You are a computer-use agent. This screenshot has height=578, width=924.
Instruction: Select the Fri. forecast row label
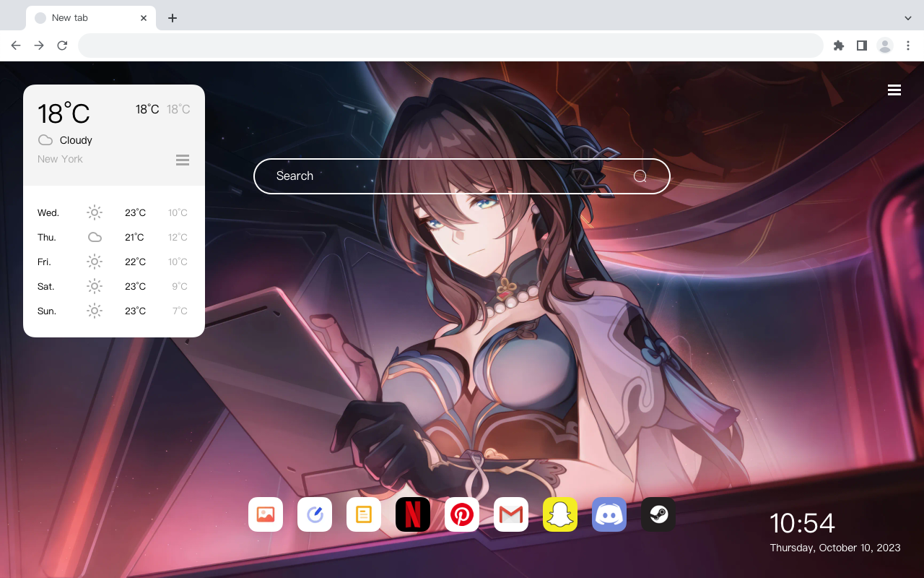44,262
